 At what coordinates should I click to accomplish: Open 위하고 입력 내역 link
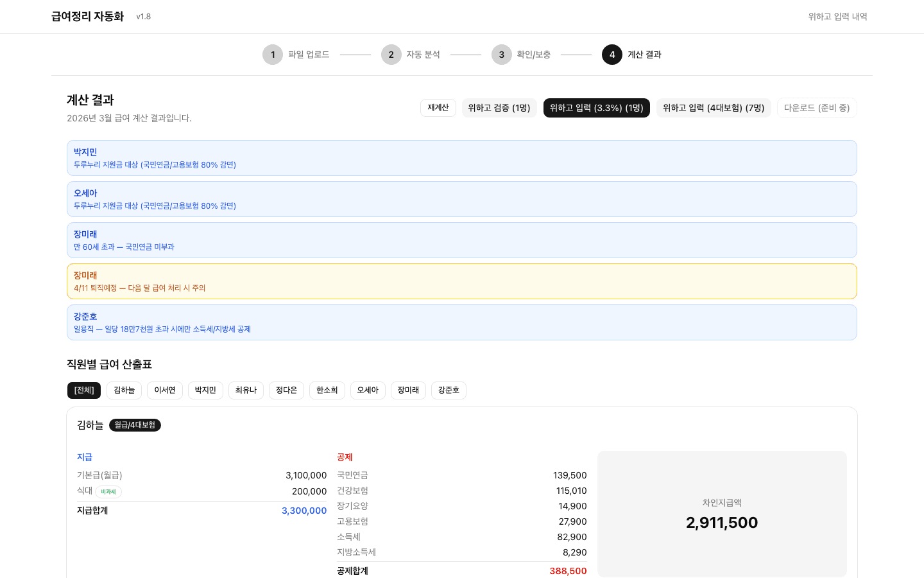click(837, 17)
